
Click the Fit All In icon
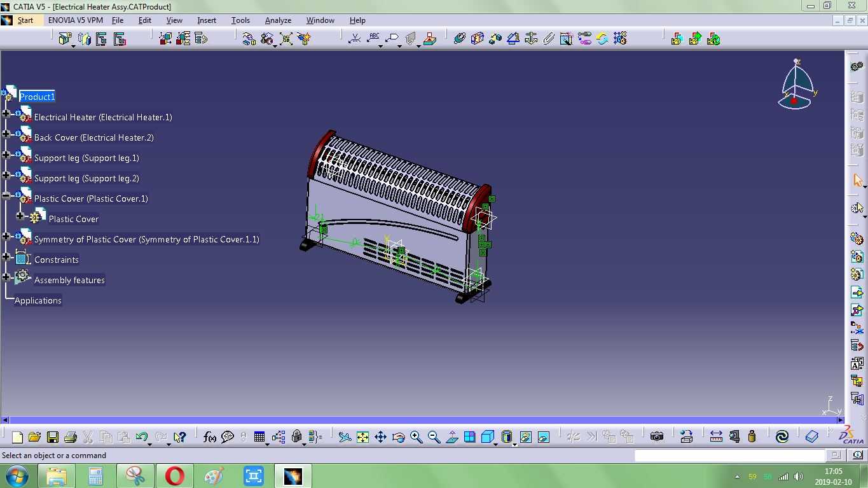tap(362, 437)
